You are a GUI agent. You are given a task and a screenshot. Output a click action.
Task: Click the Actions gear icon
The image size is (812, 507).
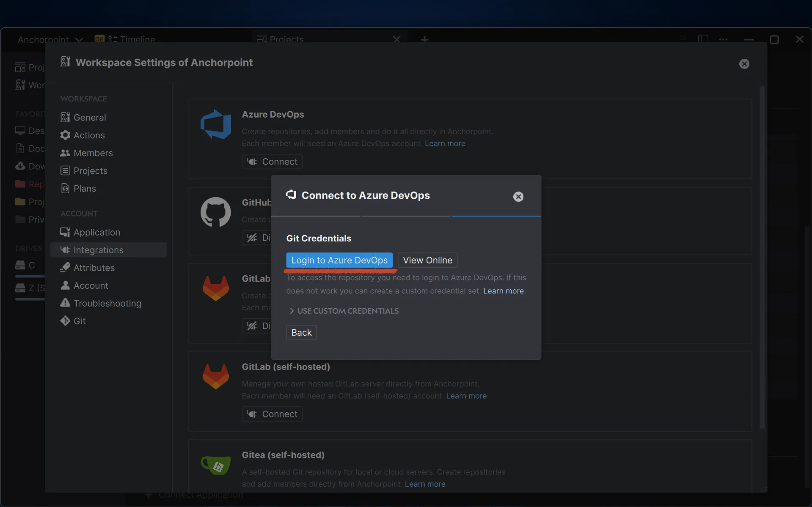pyautogui.click(x=65, y=135)
